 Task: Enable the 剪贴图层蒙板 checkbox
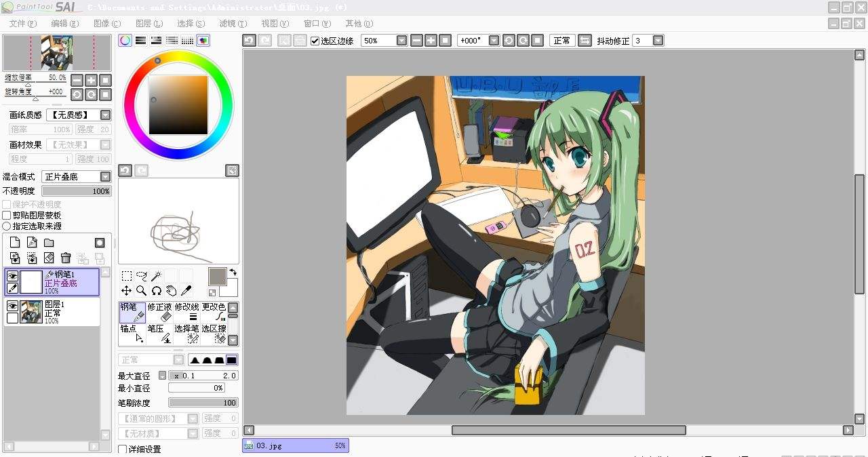click(x=7, y=216)
